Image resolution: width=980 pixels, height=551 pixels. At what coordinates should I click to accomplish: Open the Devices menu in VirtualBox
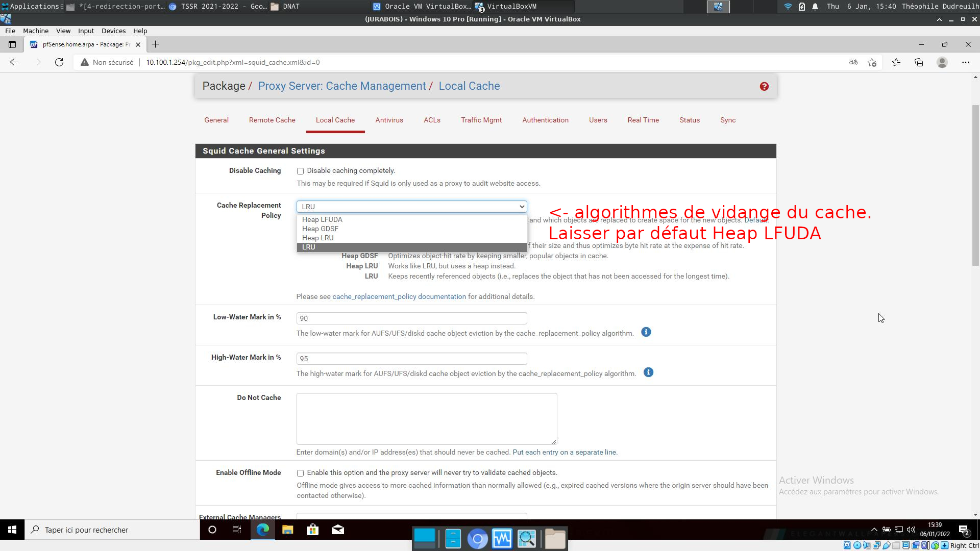113,31
